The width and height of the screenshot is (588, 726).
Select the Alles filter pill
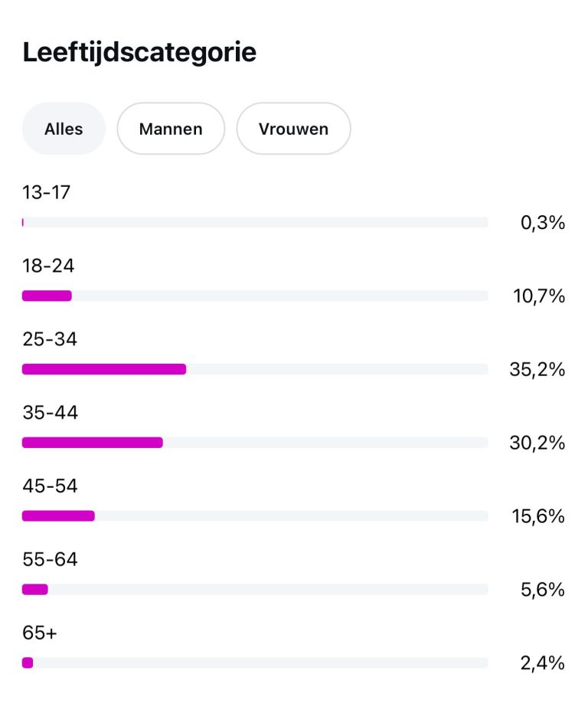click(64, 129)
